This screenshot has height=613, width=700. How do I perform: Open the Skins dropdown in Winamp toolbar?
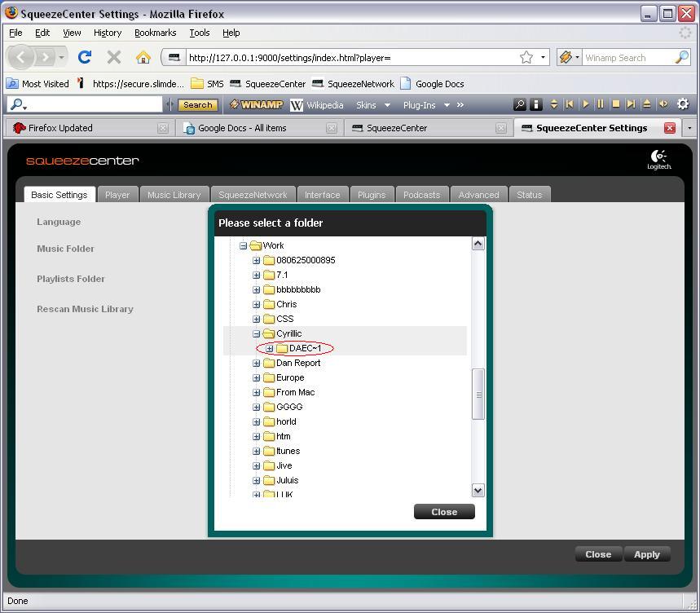(x=373, y=105)
